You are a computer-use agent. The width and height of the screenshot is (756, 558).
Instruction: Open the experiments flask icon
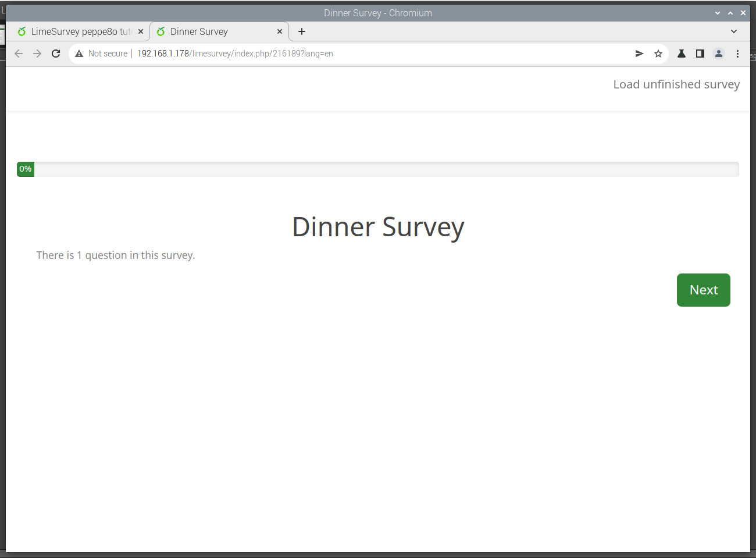point(681,53)
